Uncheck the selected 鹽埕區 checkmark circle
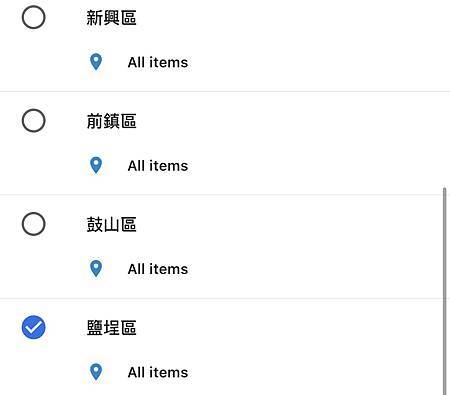Image resolution: width=450 pixels, height=395 pixels. point(34,327)
